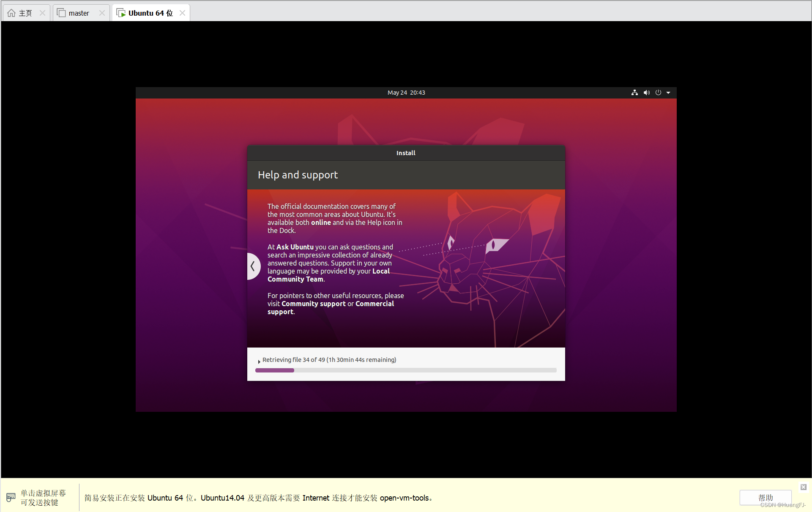This screenshot has width=812, height=512.
Task: Open the May 24 20:43 clock menu
Action: [x=406, y=93]
